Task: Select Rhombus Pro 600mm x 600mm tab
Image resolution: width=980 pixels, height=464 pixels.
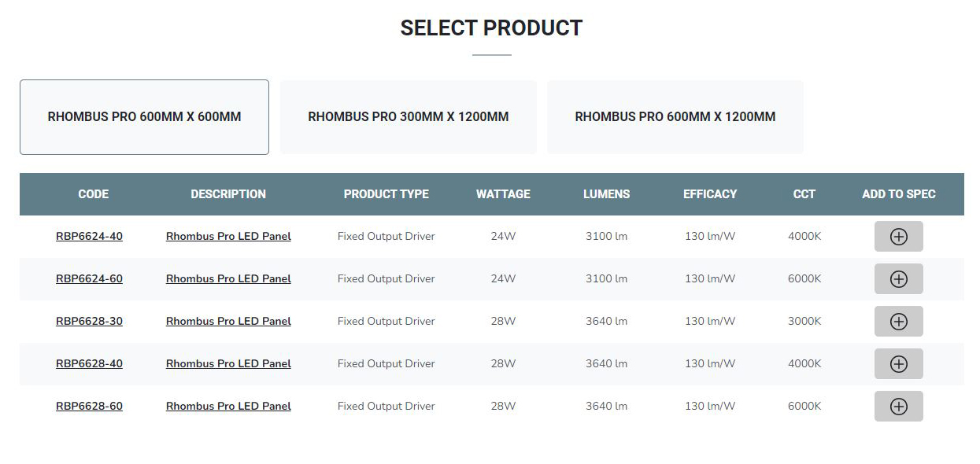Action: pos(144,117)
